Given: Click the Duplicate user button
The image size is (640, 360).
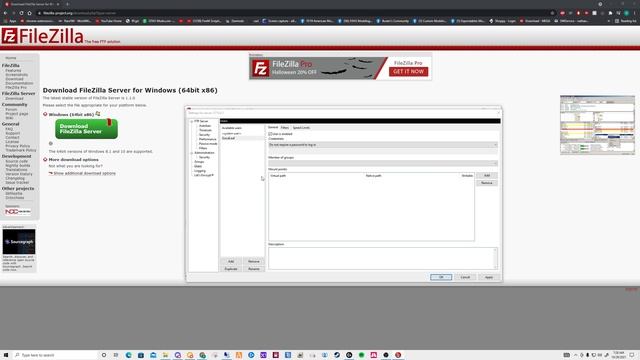Looking at the screenshot, I should pos(231,269).
